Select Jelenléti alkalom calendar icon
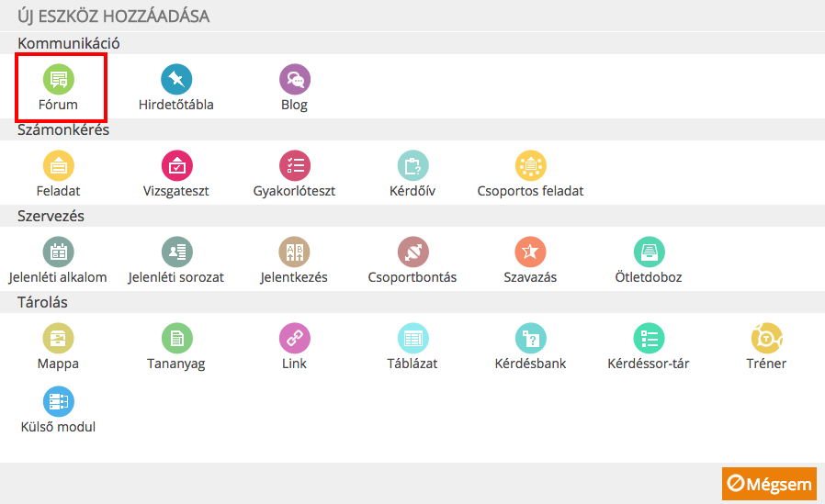 coord(59,252)
